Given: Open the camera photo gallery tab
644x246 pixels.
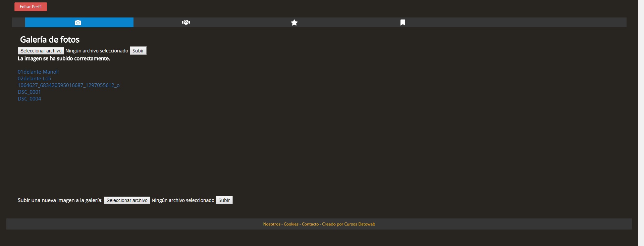Looking at the screenshot, I should pyautogui.click(x=78, y=23).
